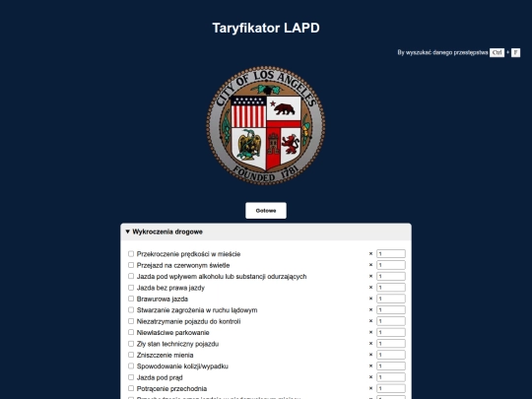The height and width of the screenshot is (399, 532).
Task: Focus quantity field for Przekroczenie prędkości
Action: 391,254
